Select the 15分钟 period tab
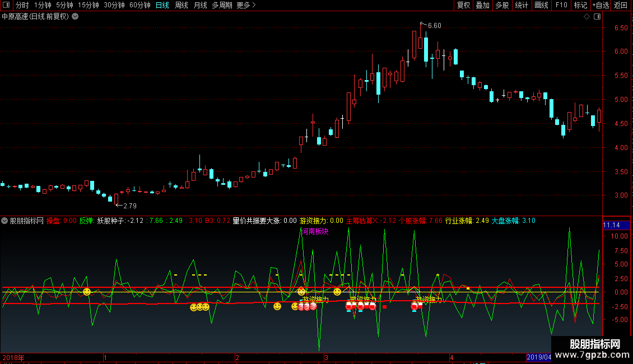The image size is (633, 364). 88,5
